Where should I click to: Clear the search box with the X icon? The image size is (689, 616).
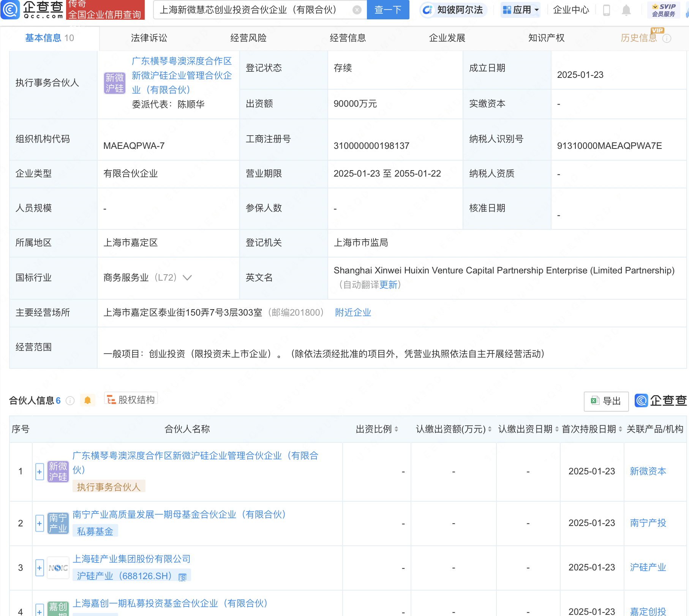click(357, 10)
